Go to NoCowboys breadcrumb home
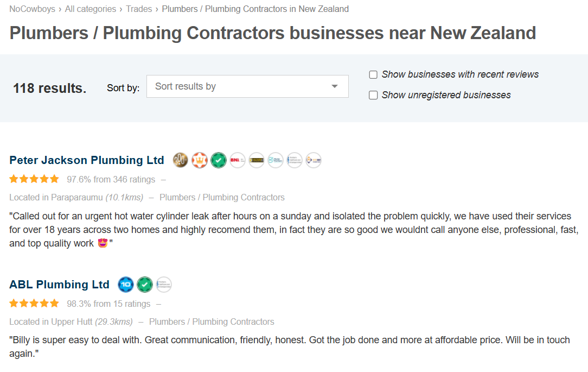588x372 pixels. point(32,9)
